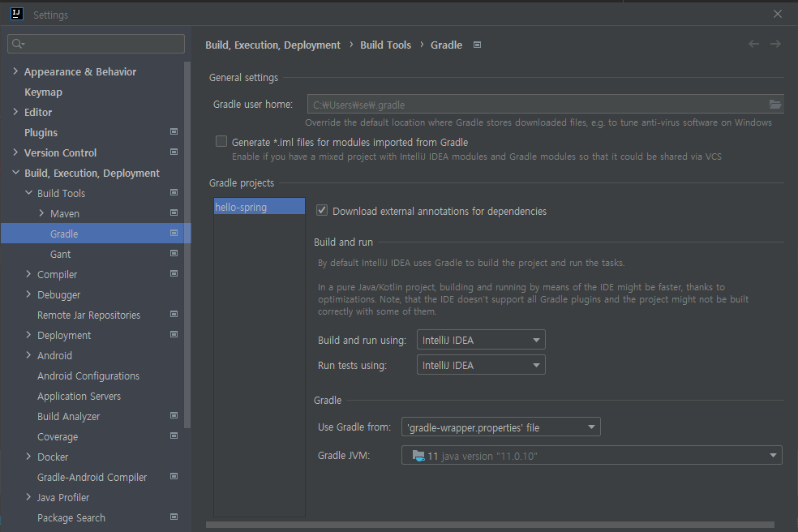The image size is (798, 532).
Task: Expand the Java Profiler node
Action: pyautogui.click(x=28, y=497)
